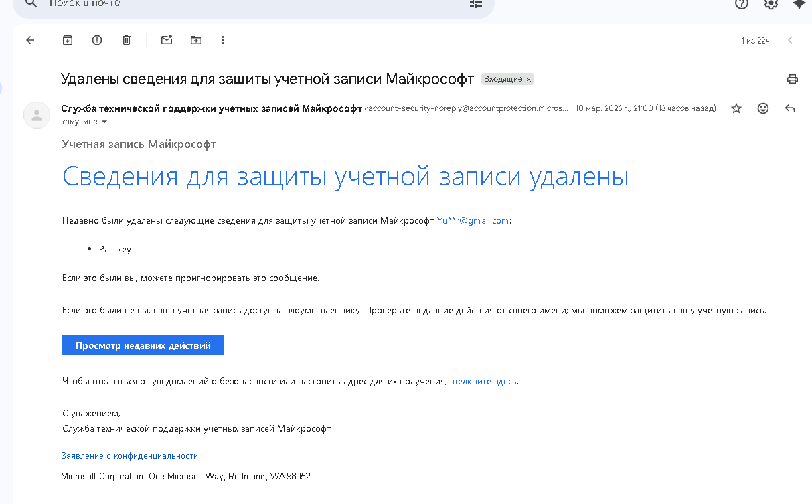Print the message via the printer icon
This screenshot has width=812, height=504.
click(x=793, y=79)
